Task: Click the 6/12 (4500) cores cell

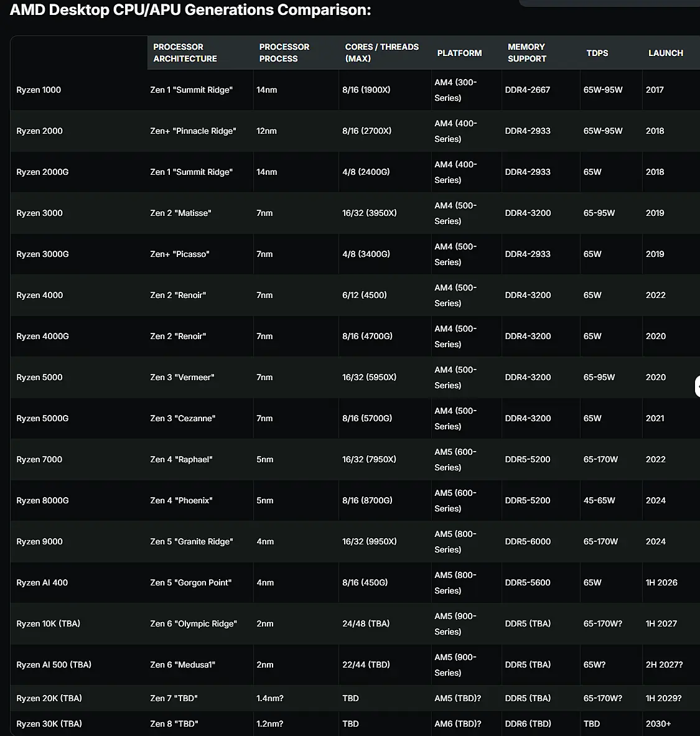Action: point(365,296)
